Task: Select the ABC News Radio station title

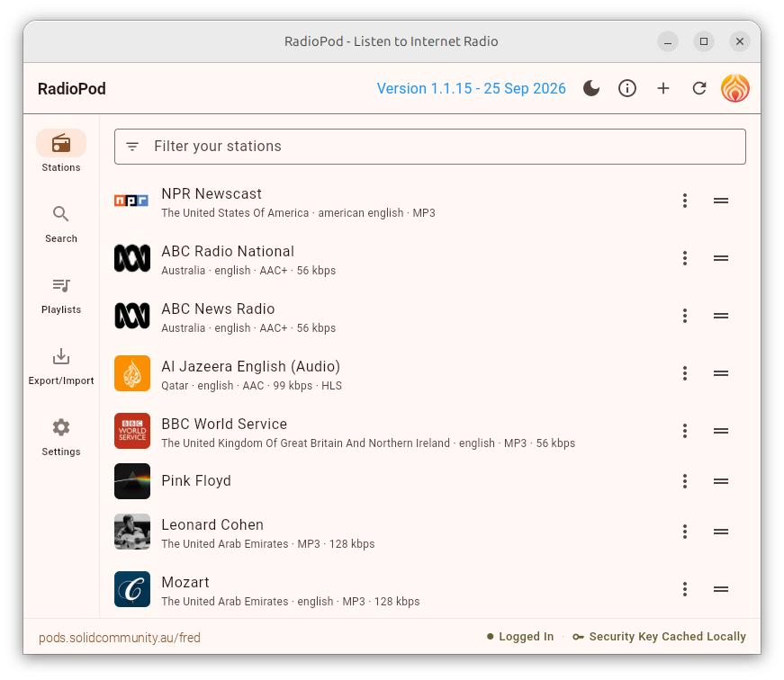Action: tap(218, 309)
